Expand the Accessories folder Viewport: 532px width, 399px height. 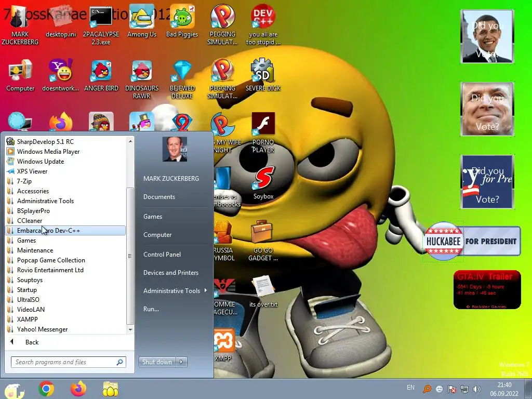(66, 191)
